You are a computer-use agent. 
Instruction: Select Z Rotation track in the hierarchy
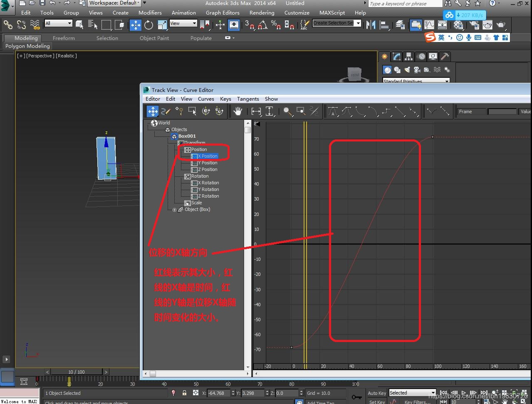[208, 196]
